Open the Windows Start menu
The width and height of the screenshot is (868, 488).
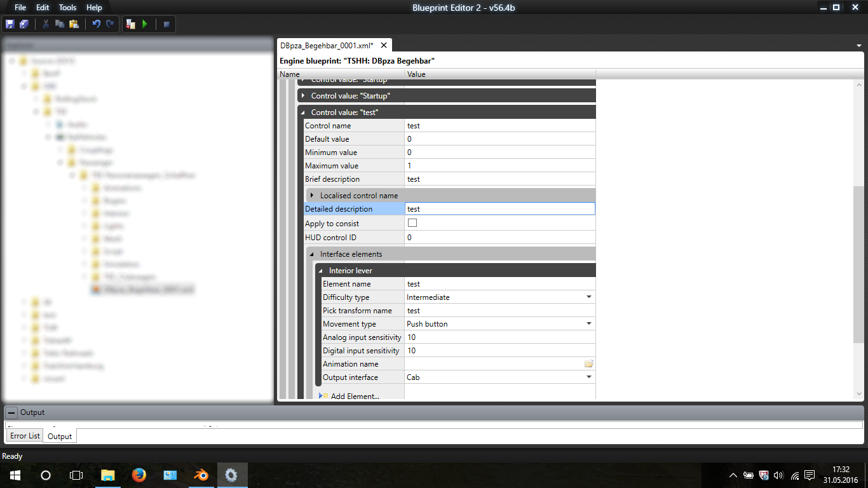15,475
